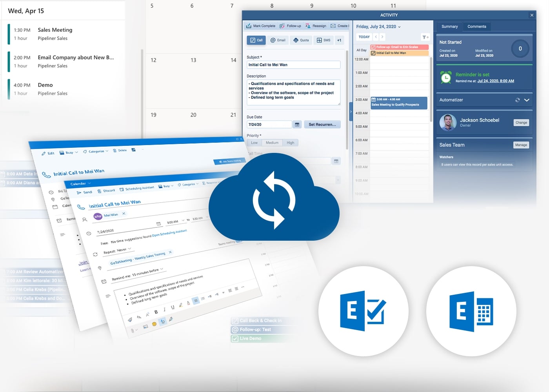The image size is (549, 392).
Task: Open the calendar filter funnel icon
Action: [x=425, y=36]
